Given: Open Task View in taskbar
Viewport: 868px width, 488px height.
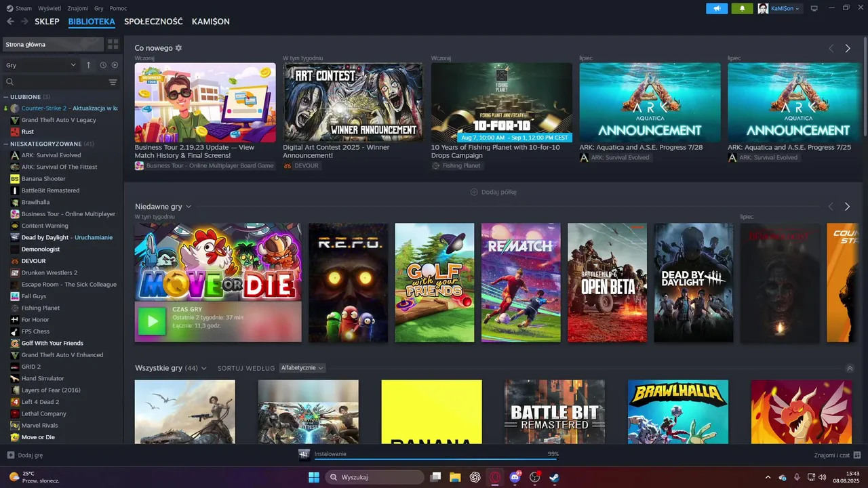Looking at the screenshot, I should [436, 477].
